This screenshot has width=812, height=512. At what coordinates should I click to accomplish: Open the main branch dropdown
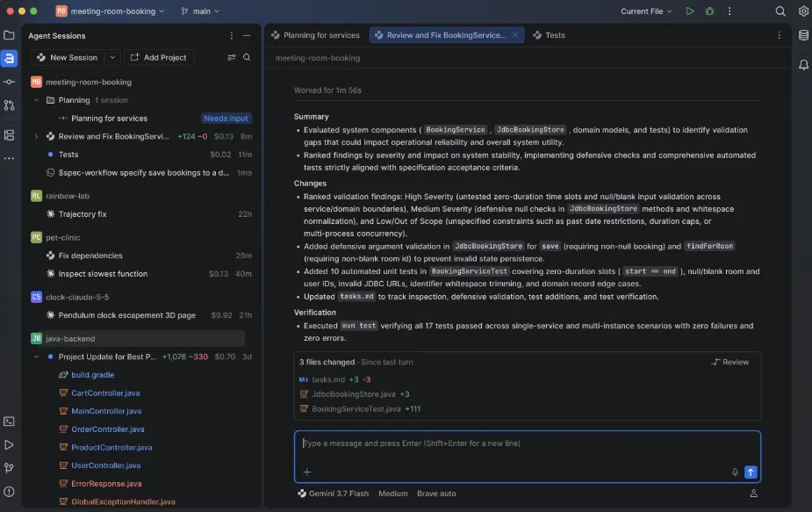(x=200, y=11)
